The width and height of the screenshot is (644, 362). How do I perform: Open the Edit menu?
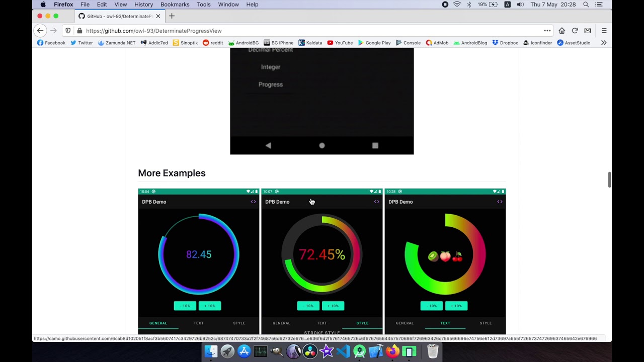[102, 5]
